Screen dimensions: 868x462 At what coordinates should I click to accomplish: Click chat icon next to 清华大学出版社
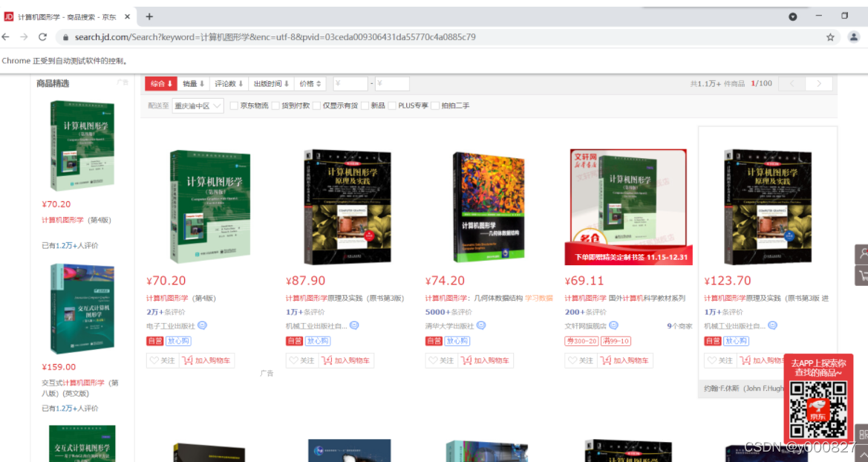[481, 326]
